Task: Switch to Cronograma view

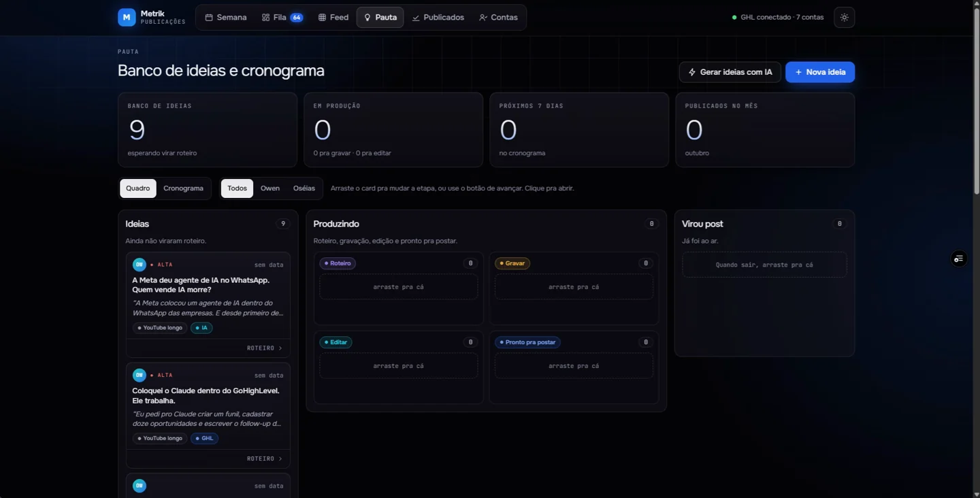Action: (x=183, y=188)
